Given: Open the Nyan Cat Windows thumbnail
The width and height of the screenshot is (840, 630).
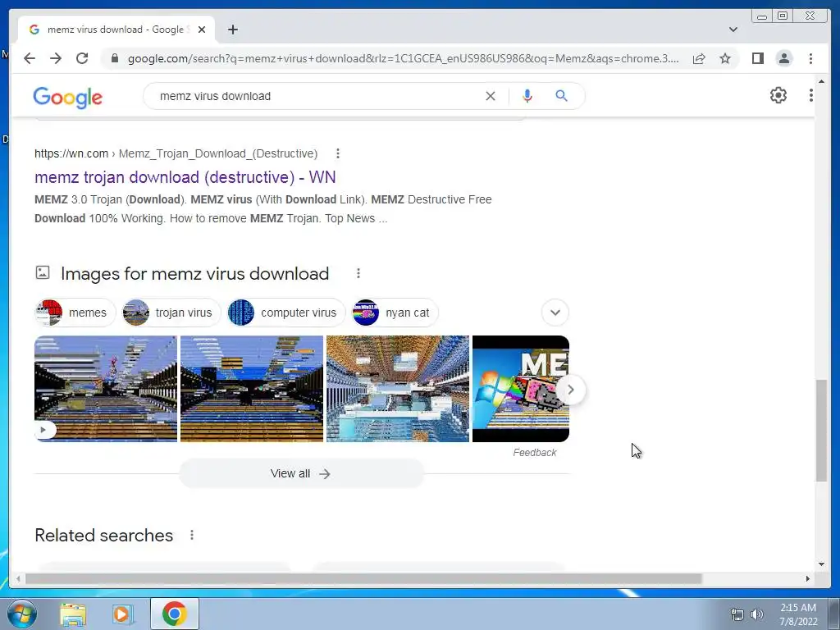Looking at the screenshot, I should [514, 388].
